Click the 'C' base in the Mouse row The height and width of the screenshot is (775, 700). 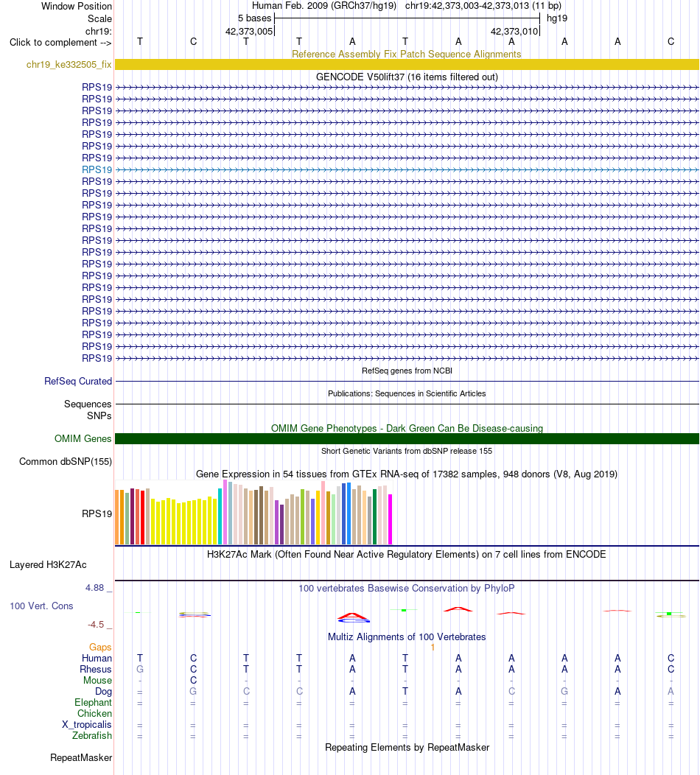tap(193, 680)
